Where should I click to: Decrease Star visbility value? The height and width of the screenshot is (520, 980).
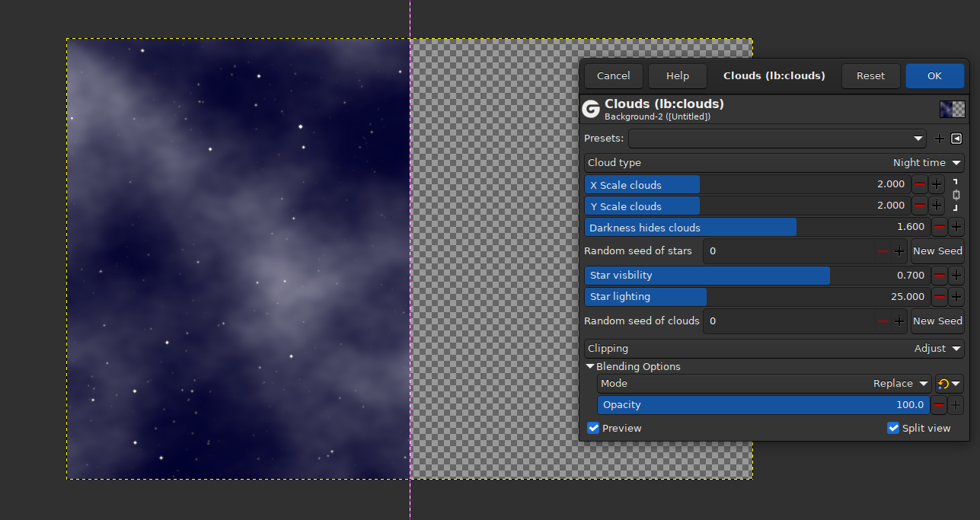coord(940,276)
